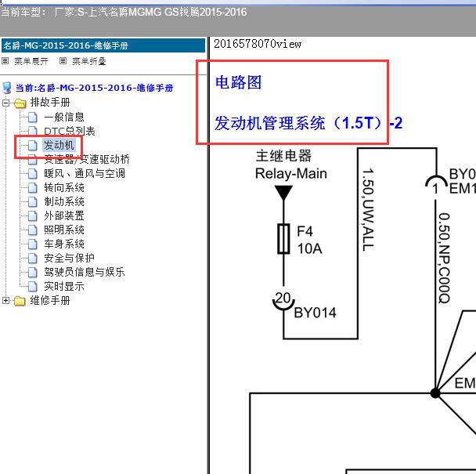Open the 转向系统 page

tap(64, 187)
